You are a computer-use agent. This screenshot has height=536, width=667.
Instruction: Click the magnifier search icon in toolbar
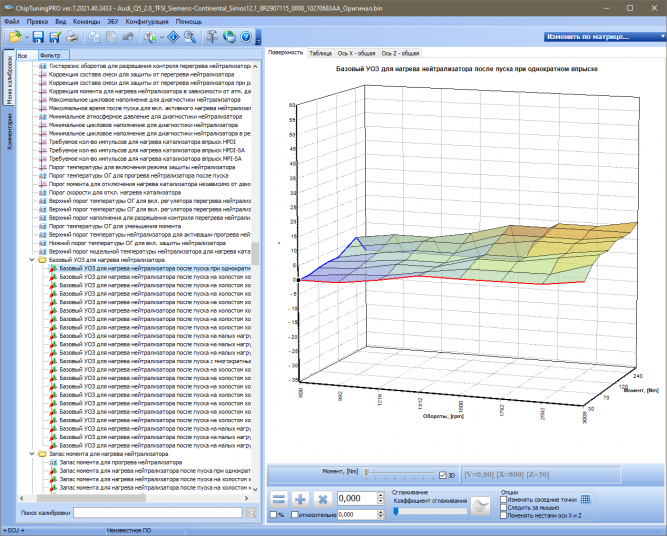tap(190, 37)
